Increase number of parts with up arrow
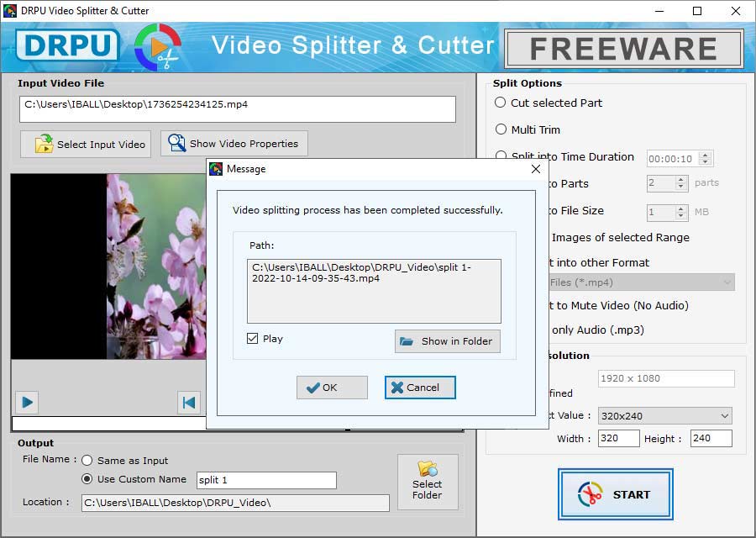 [x=680, y=180]
